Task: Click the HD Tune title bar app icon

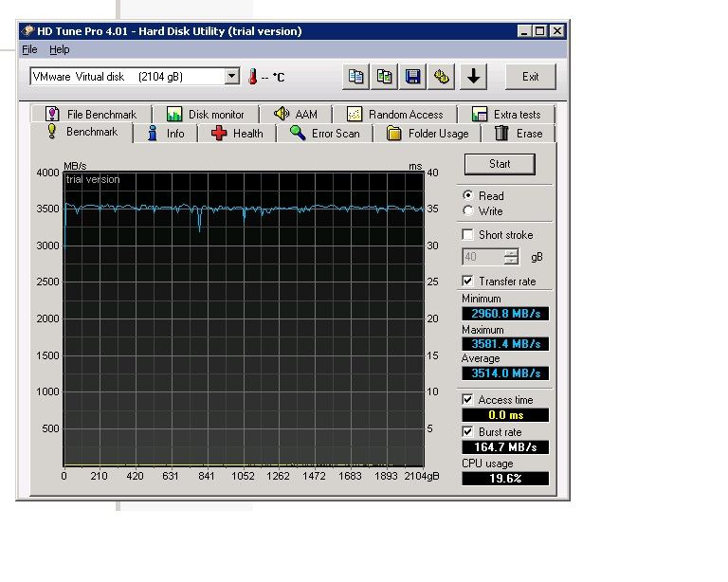Action: (x=28, y=31)
